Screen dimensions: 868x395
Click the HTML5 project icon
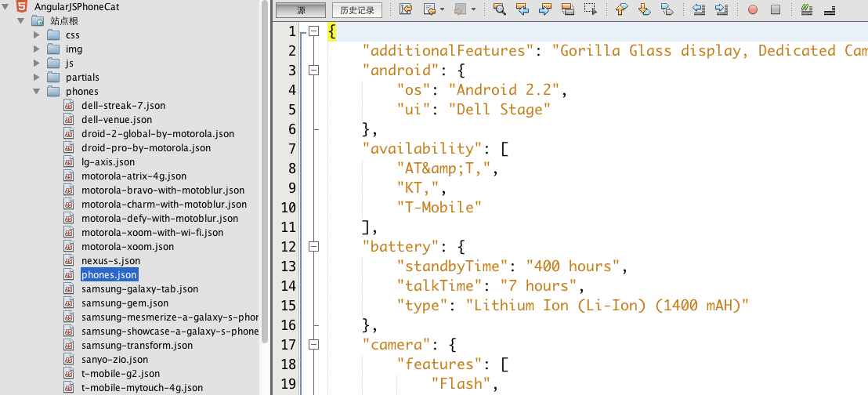point(22,6)
